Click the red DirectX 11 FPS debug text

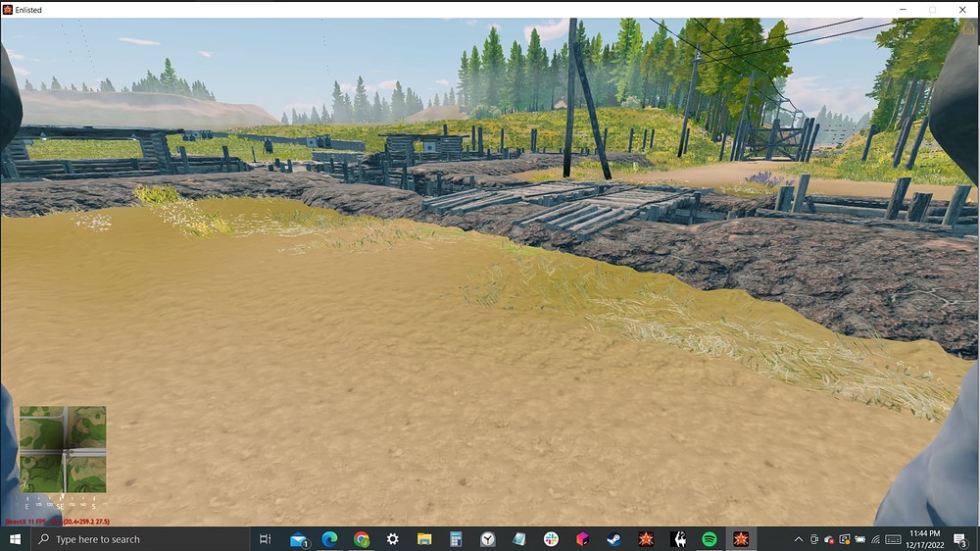(58, 522)
